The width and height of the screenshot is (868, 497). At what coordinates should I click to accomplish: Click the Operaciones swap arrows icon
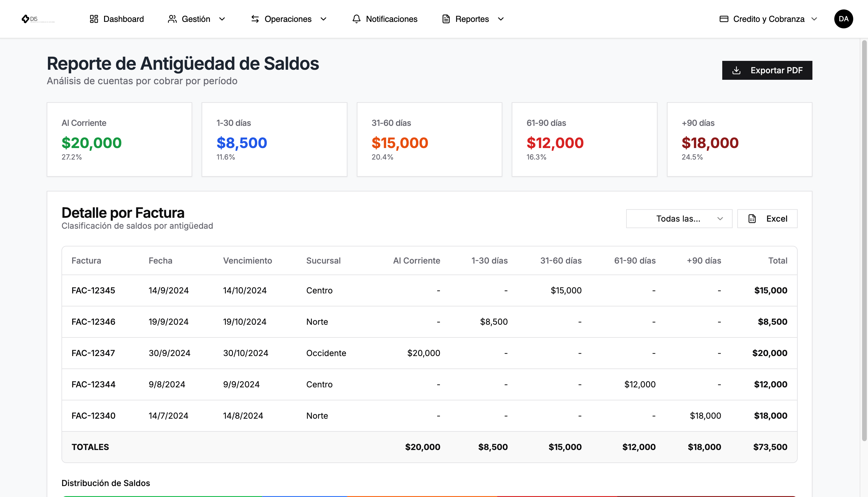(255, 19)
